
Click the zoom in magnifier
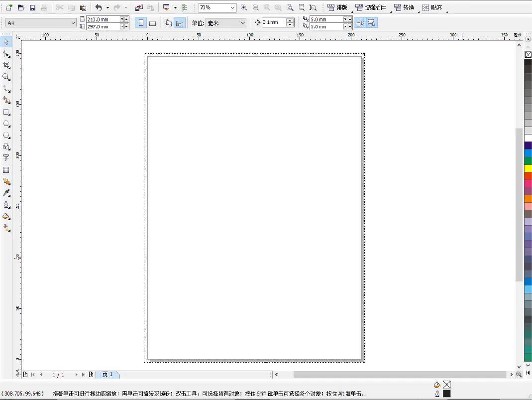coord(244,7)
